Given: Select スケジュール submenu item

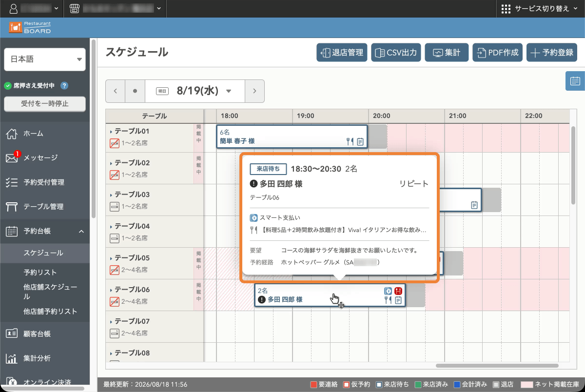Looking at the screenshot, I should click(x=45, y=253).
